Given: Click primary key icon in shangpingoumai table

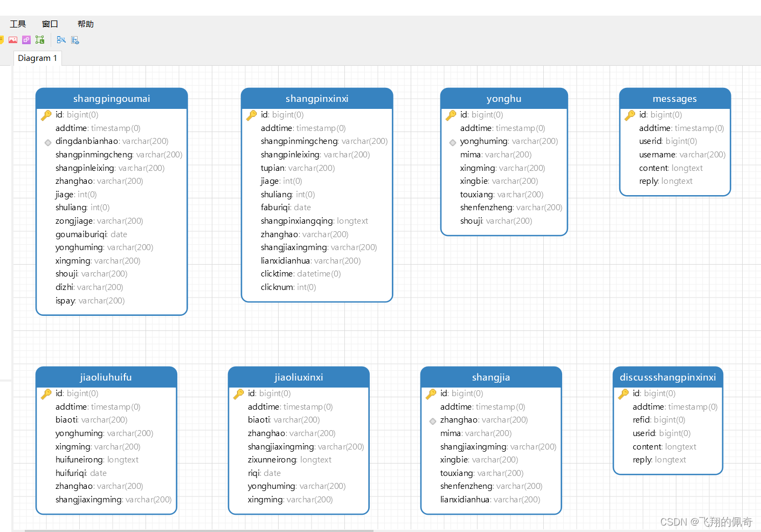Looking at the screenshot, I should click(46, 115).
